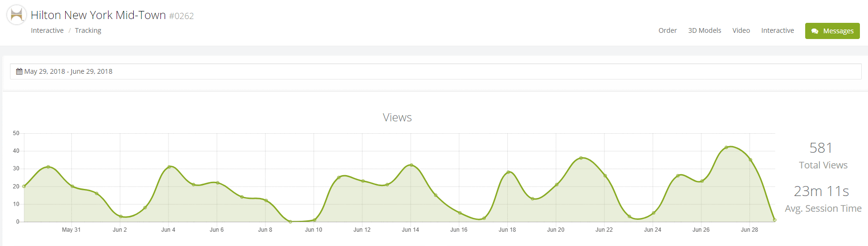The height and width of the screenshot is (246, 868).
Task: Click the Jun 22 axis label
Action: tap(604, 230)
